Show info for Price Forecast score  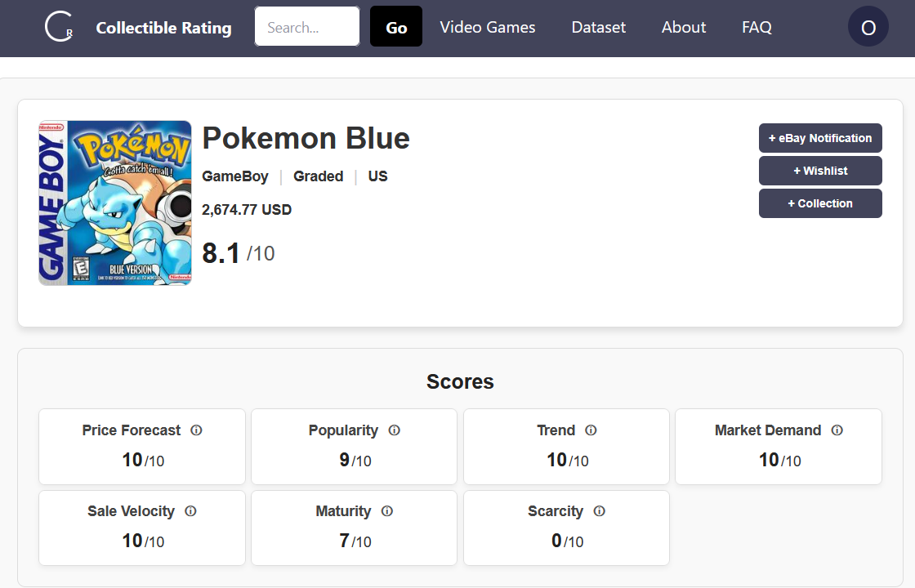[x=196, y=430]
